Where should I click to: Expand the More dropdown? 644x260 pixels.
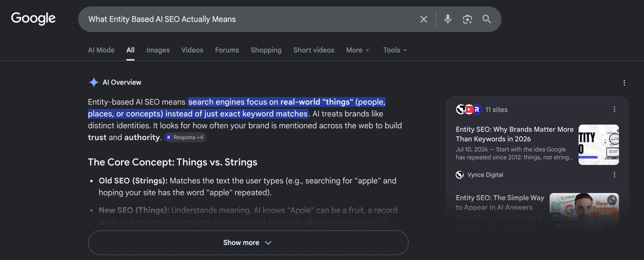point(357,50)
